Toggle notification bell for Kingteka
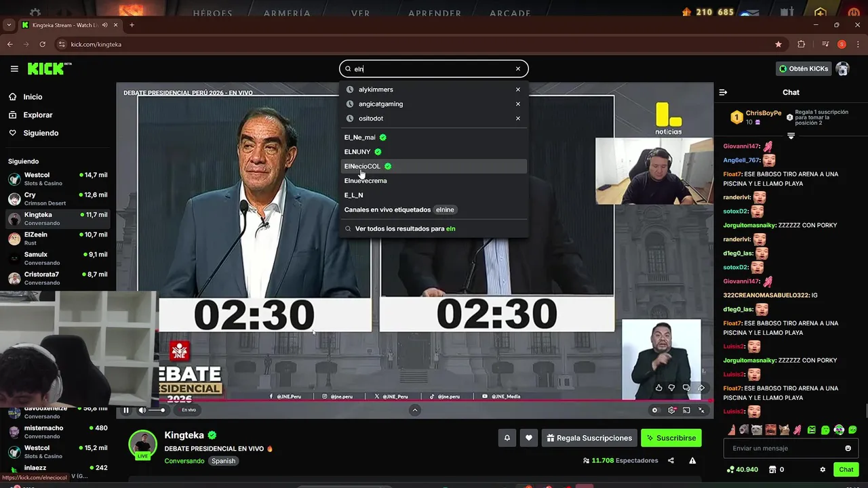Image resolution: width=868 pixels, height=488 pixels. click(x=507, y=438)
